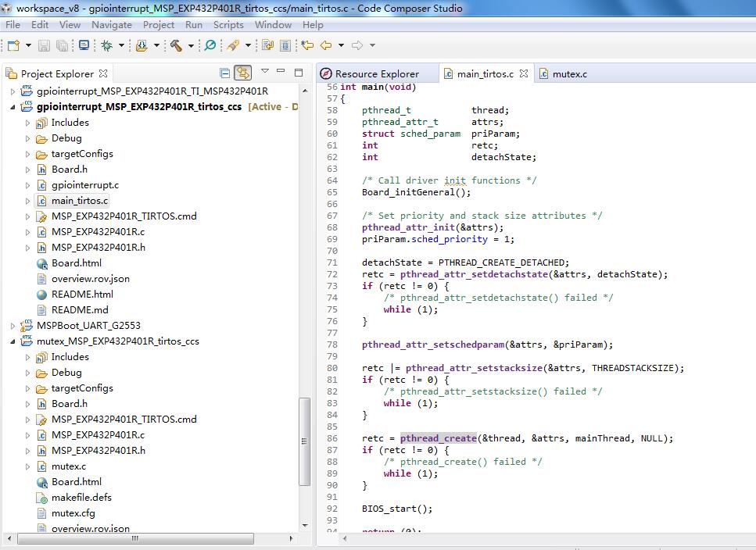Click the New file toolbar icon
The image size is (756, 550).
coord(13,45)
